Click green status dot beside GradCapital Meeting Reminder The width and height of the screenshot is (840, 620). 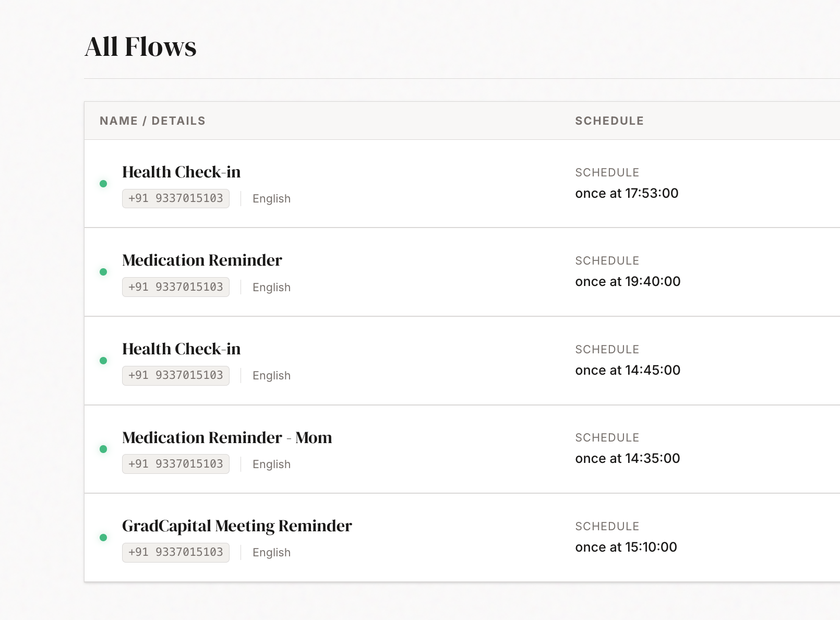pos(103,538)
